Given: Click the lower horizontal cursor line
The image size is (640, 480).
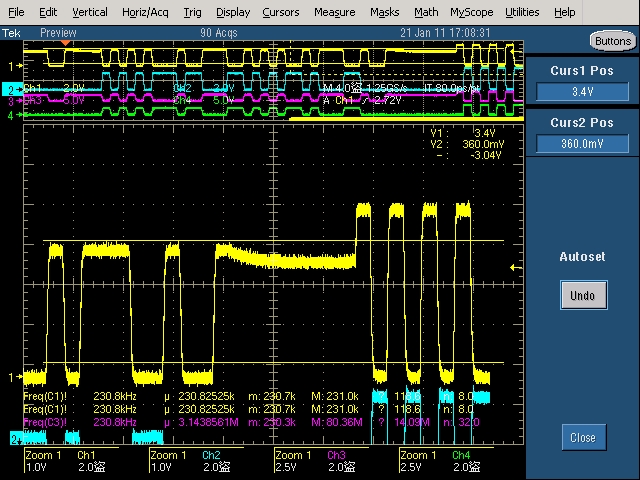Looking at the screenshot, I should 273,362.
